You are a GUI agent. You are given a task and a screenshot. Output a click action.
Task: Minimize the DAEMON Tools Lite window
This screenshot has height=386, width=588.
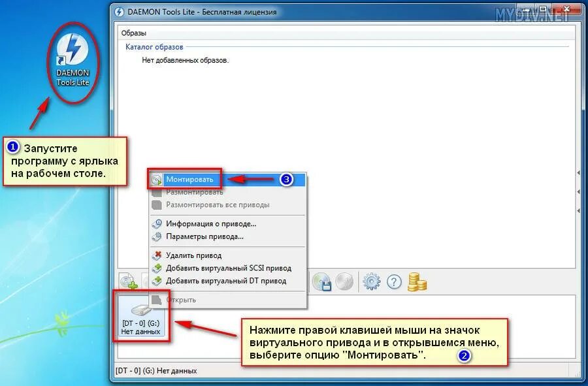[x=525, y=9]
